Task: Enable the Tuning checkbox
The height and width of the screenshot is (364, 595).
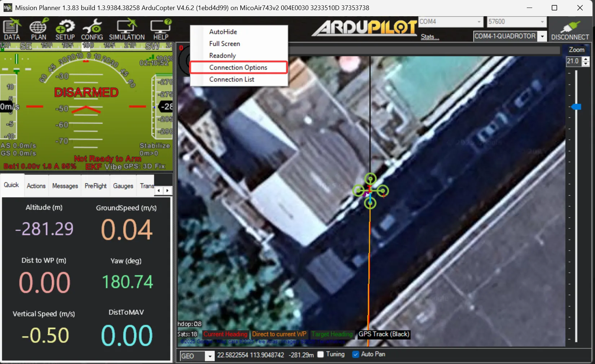Action: point(320,354)
